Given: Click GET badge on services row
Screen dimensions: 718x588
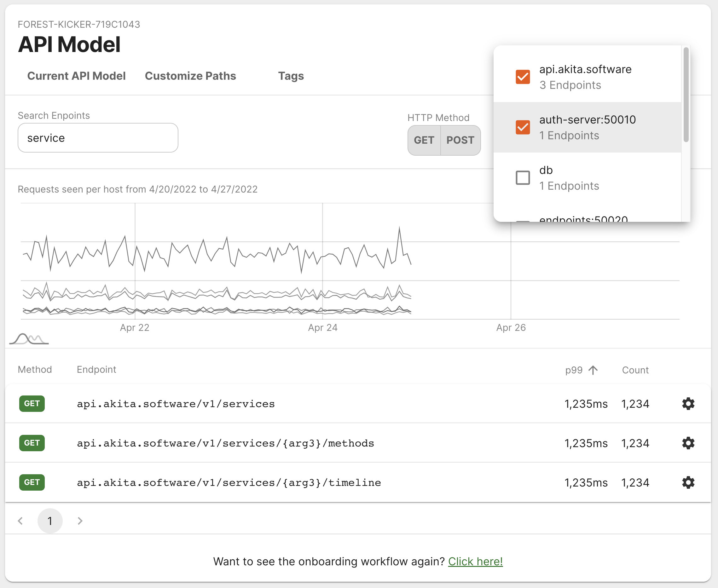Looking at the screenshot, I should (x=32, y=403).
